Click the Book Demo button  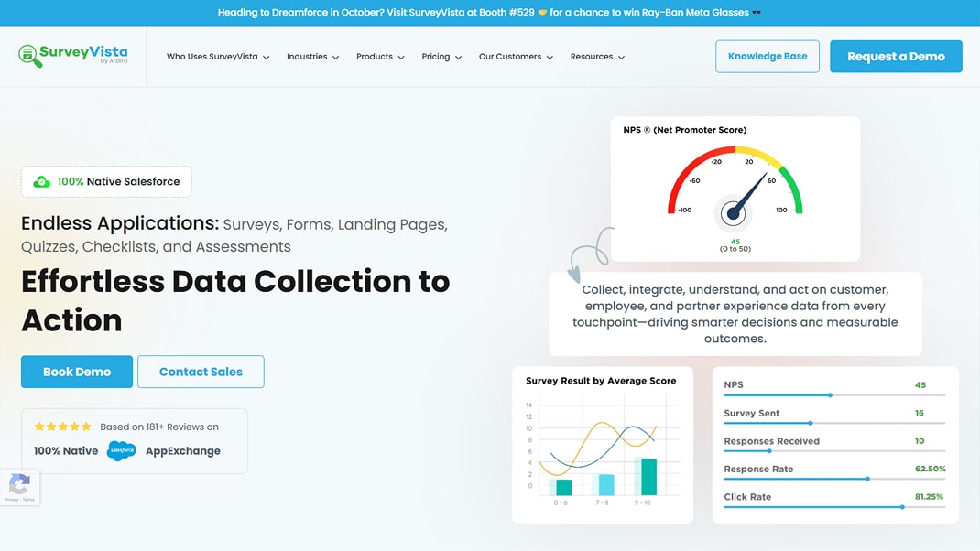click(x=77, y=372)
